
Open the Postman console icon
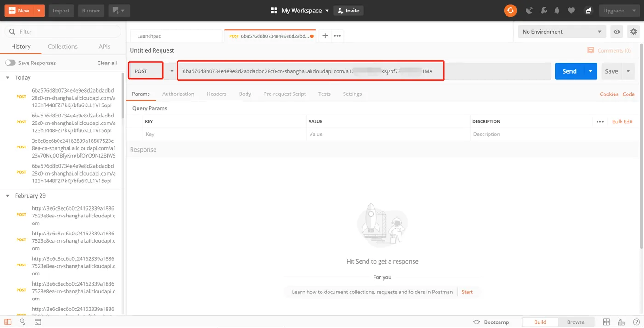pos(38,322)
